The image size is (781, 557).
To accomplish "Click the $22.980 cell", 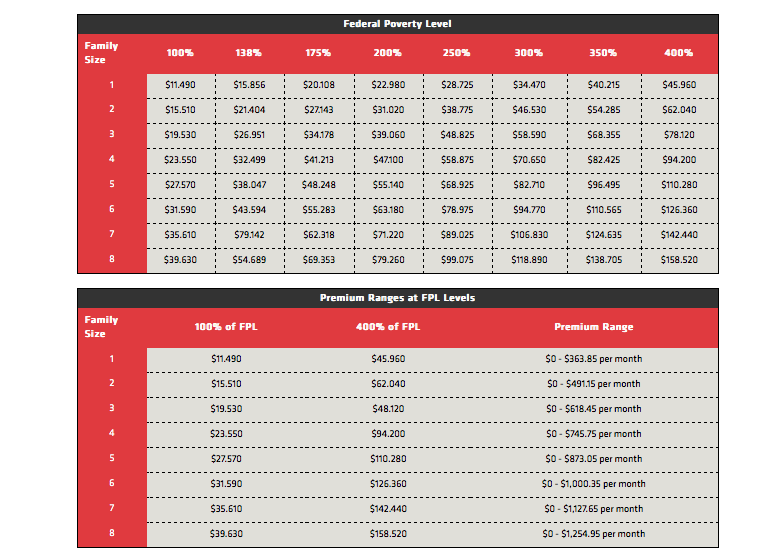I will coord(388,85).
